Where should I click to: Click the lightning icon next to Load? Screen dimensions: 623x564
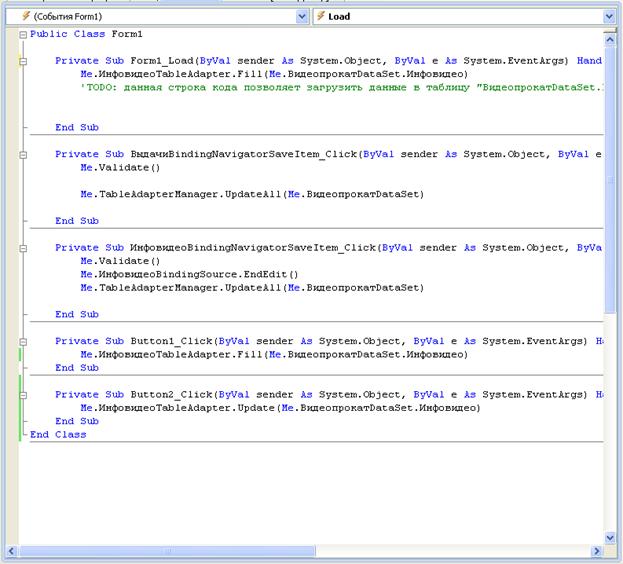[321, 16]
